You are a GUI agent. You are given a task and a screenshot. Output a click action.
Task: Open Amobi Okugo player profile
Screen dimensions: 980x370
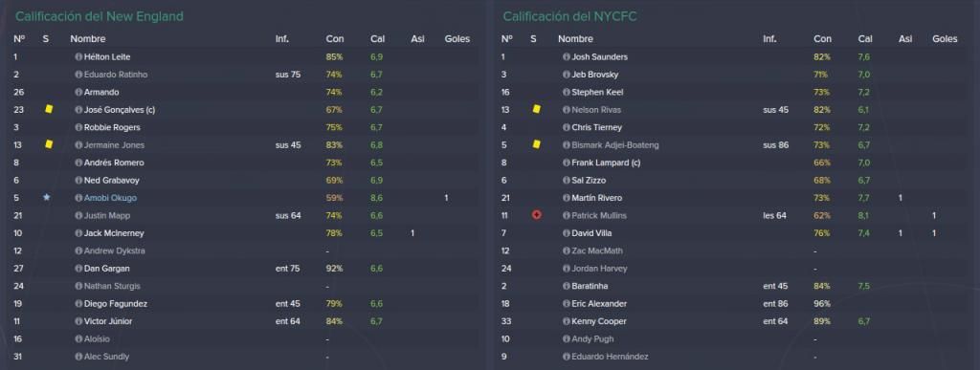pos(110,198)
